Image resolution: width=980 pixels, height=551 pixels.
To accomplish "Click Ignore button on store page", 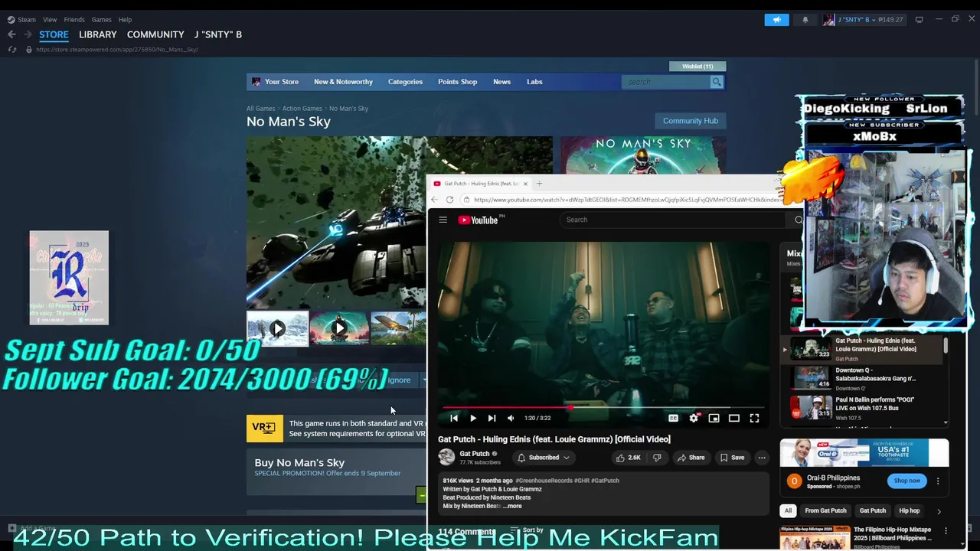I will click(399, 380).
